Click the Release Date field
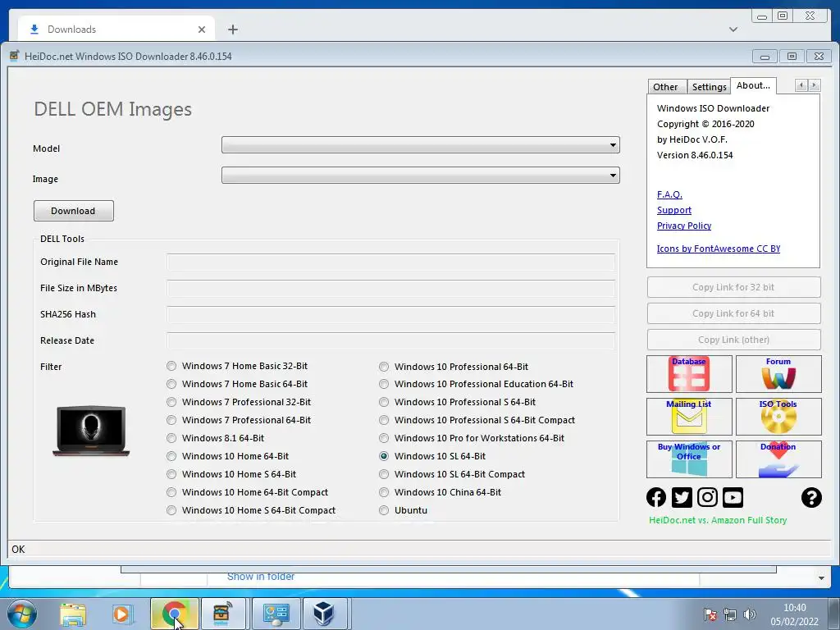This screenshot has height=630, width=840. 390,340
